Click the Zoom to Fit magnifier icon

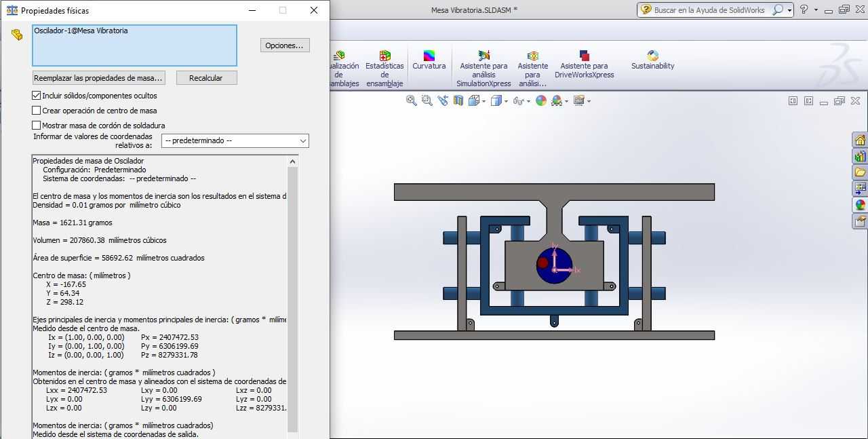tap(411, 100)
